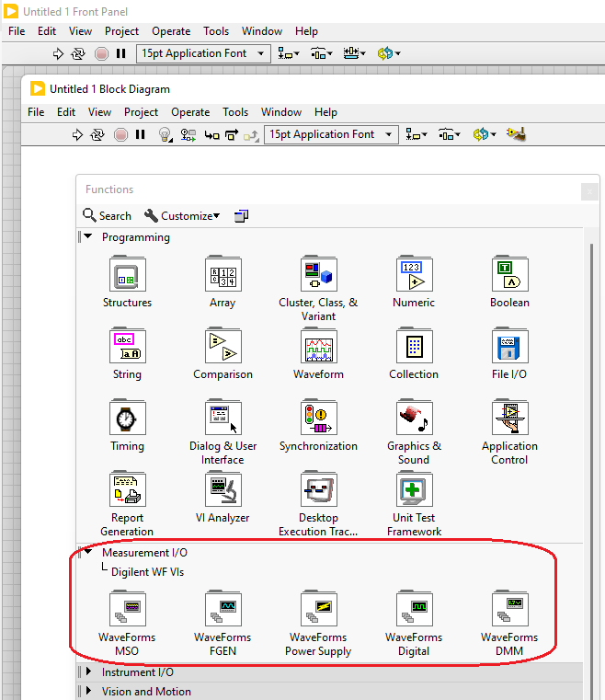605x700 pixels.
Task: Select the WaveForms DMM icon
Action: [x=509, y=610]
